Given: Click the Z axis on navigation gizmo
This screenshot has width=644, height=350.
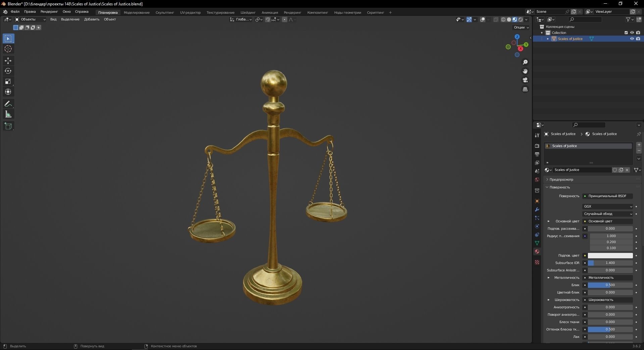Looking at the screenshot, I should (x=517, y=37).
